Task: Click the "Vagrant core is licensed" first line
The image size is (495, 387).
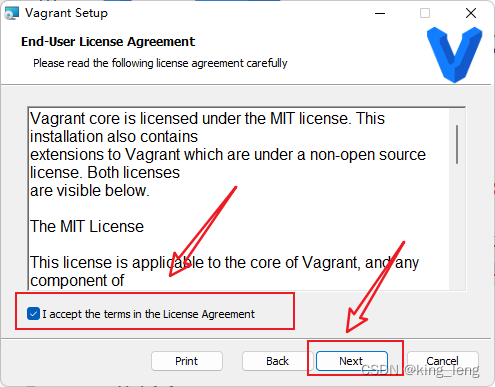Action: (x=207, y=118)
